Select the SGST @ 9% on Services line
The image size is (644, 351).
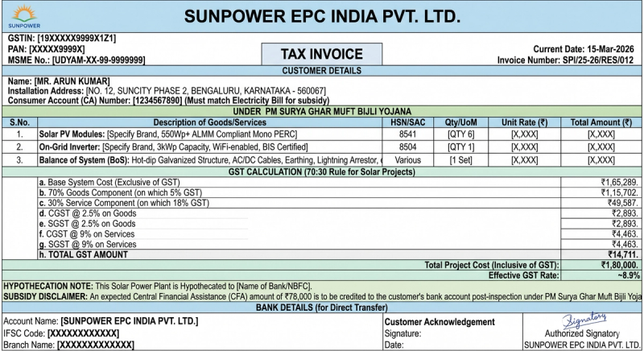point(88,244)
